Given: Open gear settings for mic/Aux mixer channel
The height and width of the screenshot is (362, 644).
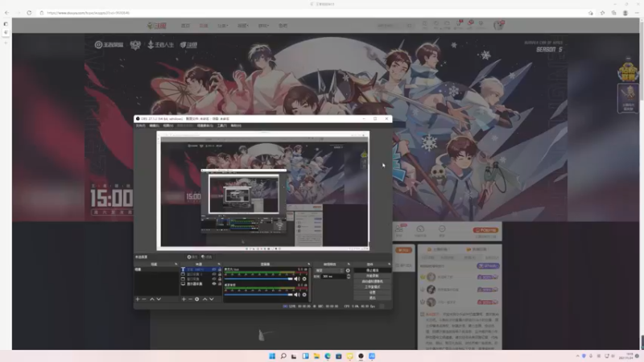Looking at the screenshot, I should 304,279.
